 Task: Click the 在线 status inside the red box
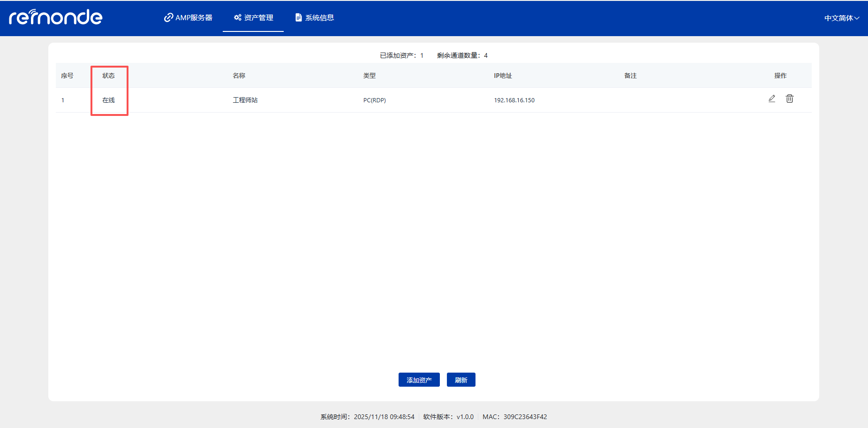pyautogui.click(x=109, y=100)
